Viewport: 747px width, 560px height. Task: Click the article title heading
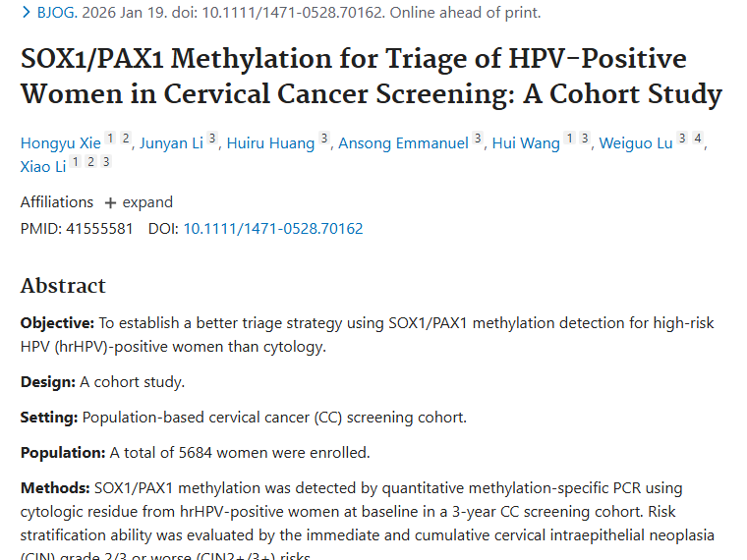[x=371, y=77]
